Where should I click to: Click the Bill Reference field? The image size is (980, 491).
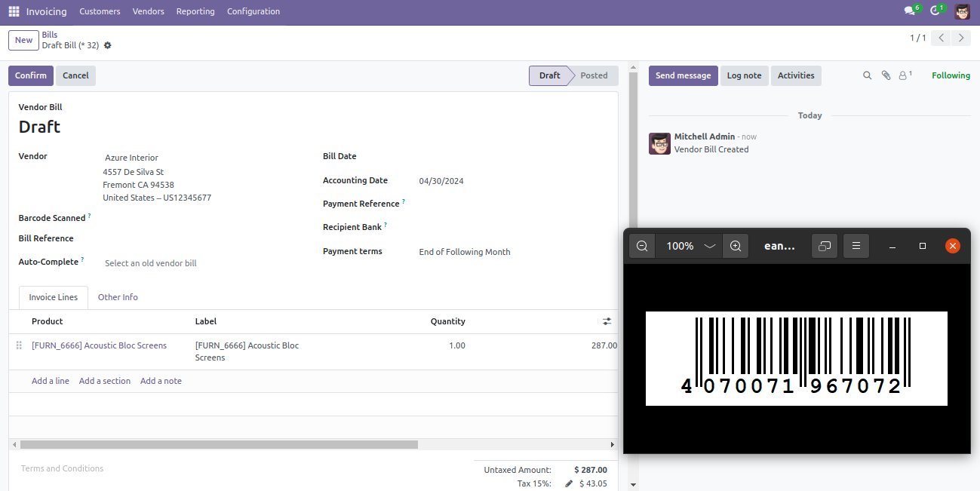[204, 238]
